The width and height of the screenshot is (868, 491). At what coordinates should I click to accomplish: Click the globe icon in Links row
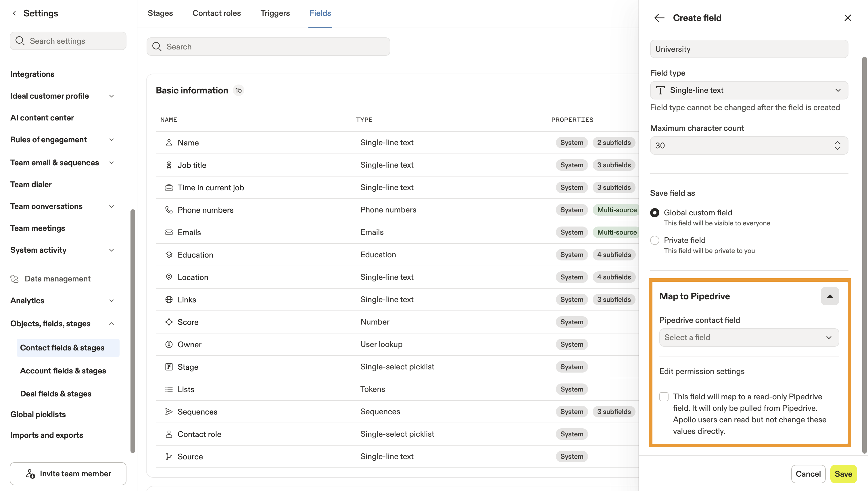169,300
